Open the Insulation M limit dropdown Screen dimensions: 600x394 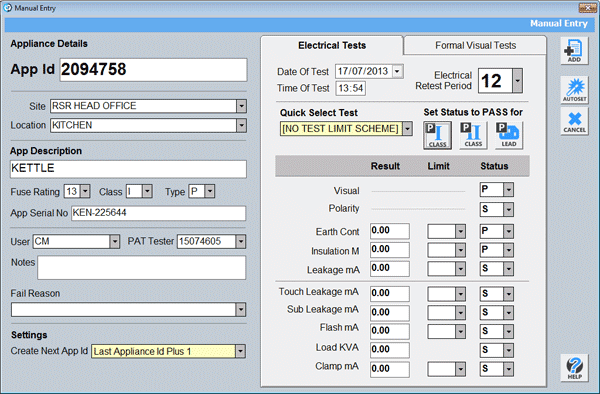(460, 250)
